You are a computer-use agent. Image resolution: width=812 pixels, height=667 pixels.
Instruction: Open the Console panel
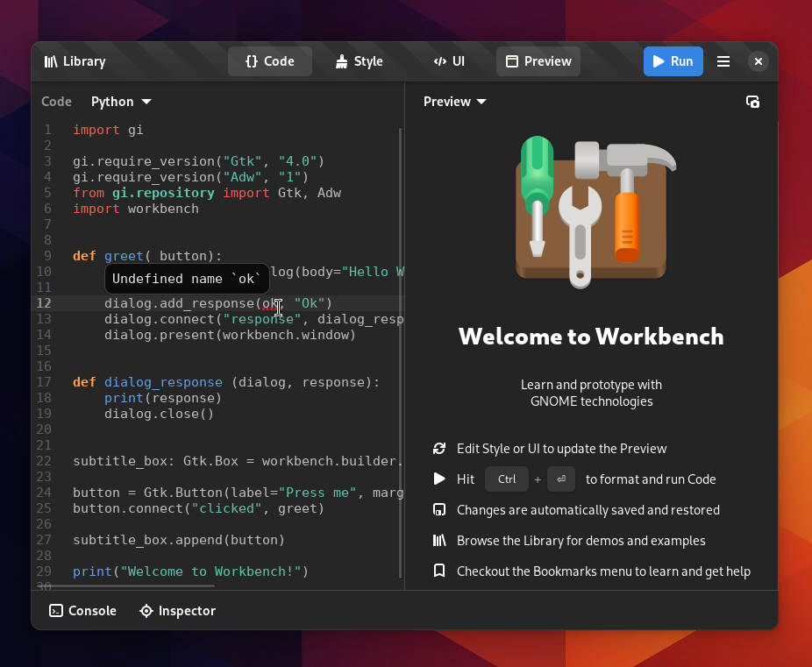point(82,611)
